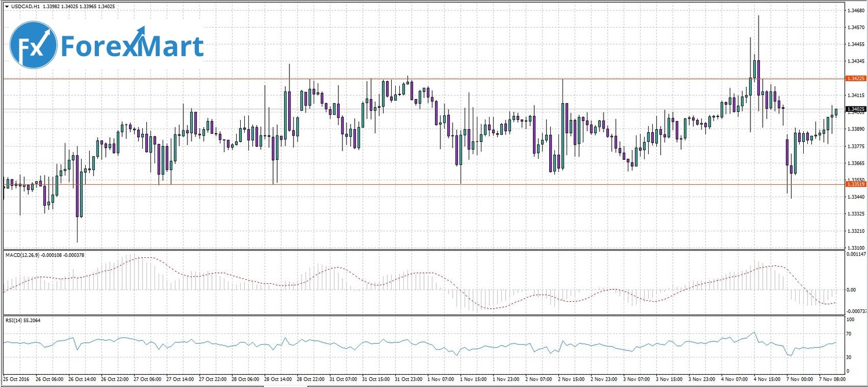
Task: Click the 3 Nov 23:00 time label
Action: click(701, 379)
